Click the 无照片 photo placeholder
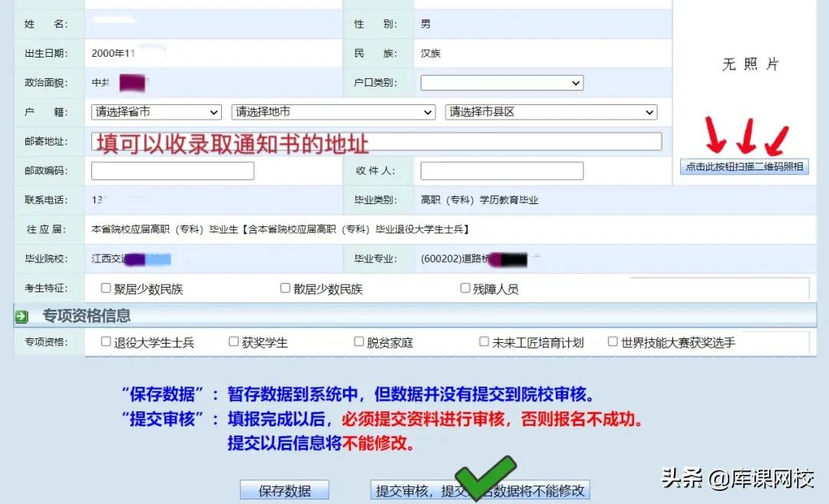The width and height of the screenshot is (829, 504). 750,64
